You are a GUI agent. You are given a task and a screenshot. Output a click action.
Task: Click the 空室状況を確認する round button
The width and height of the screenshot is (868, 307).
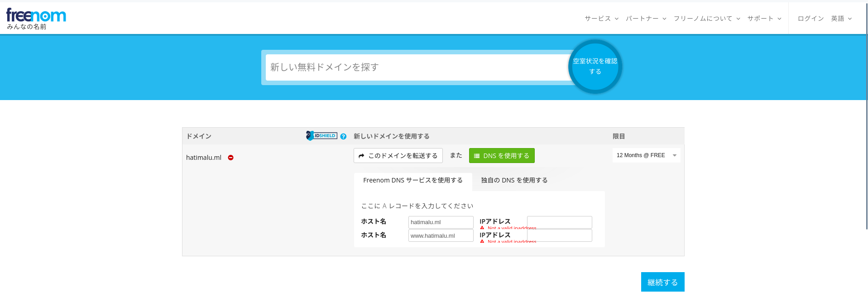coord(595,67)
